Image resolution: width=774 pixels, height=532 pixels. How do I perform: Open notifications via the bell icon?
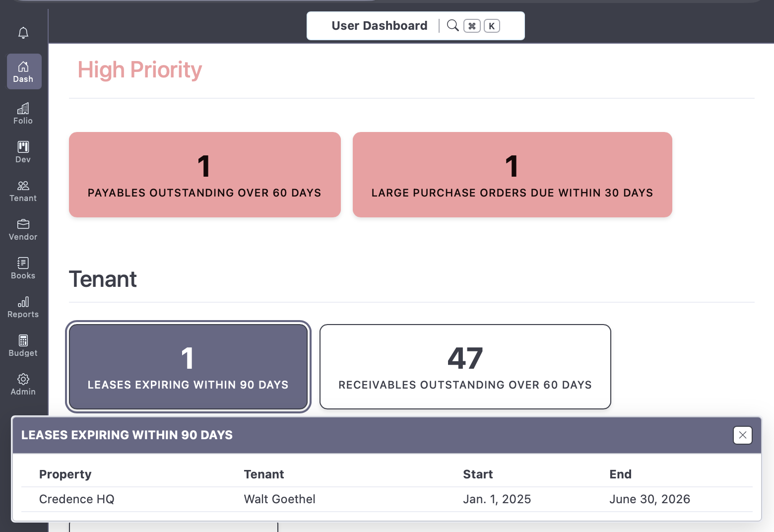[x=23, y=32]
